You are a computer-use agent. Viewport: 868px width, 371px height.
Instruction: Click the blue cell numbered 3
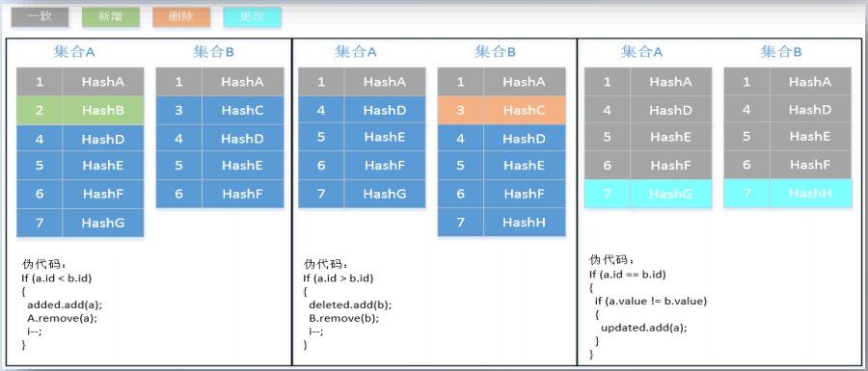(x=178, y=110)
